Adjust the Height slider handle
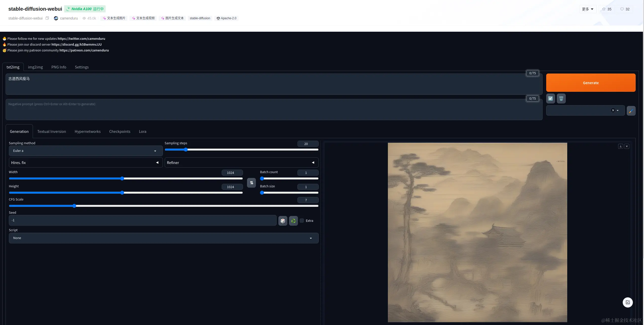The image size is (644, 325). click(122, 193)
